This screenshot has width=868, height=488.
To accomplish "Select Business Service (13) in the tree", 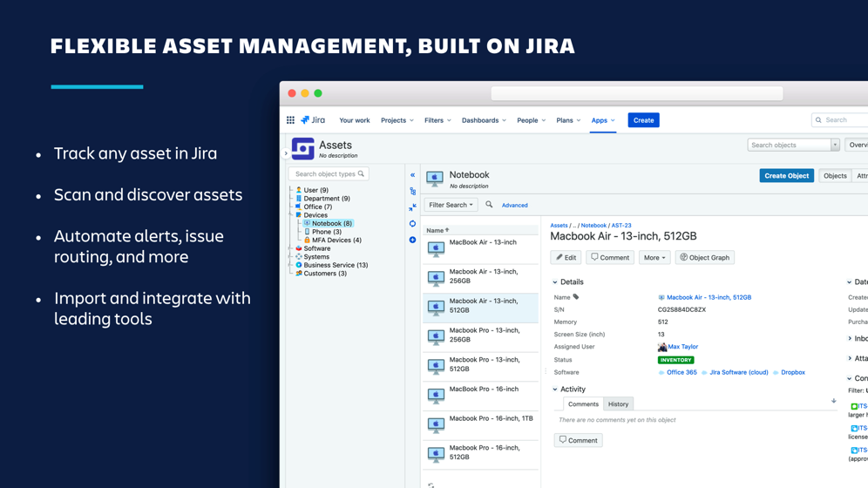I will click(x=336, y=265).
